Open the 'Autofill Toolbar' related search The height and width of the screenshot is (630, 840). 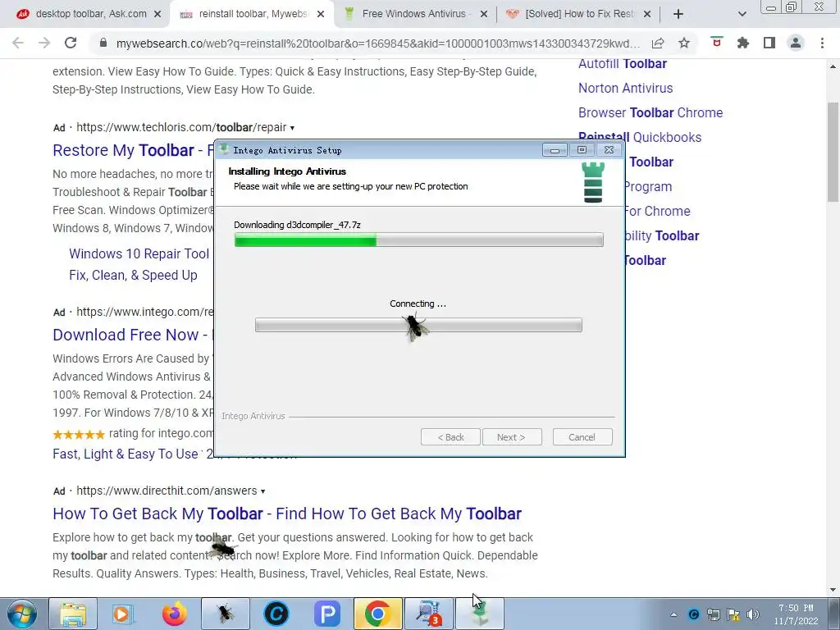click(623, 64)
